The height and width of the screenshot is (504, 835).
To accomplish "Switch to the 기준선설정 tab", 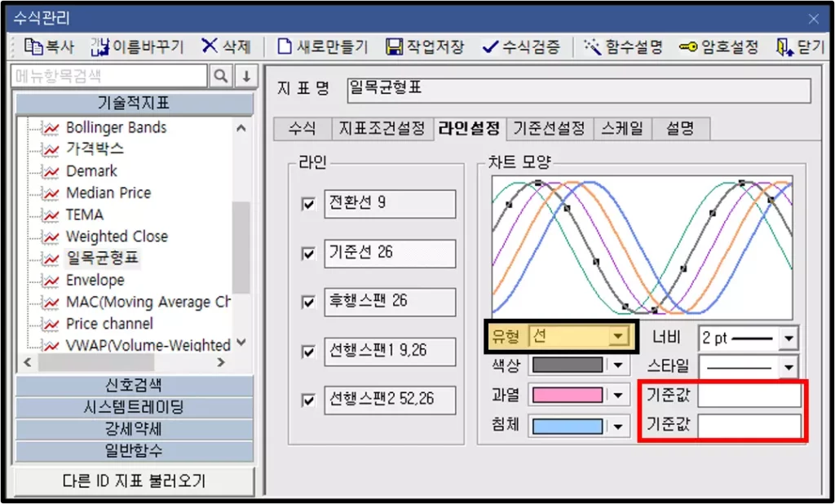I will pos(549,129).
